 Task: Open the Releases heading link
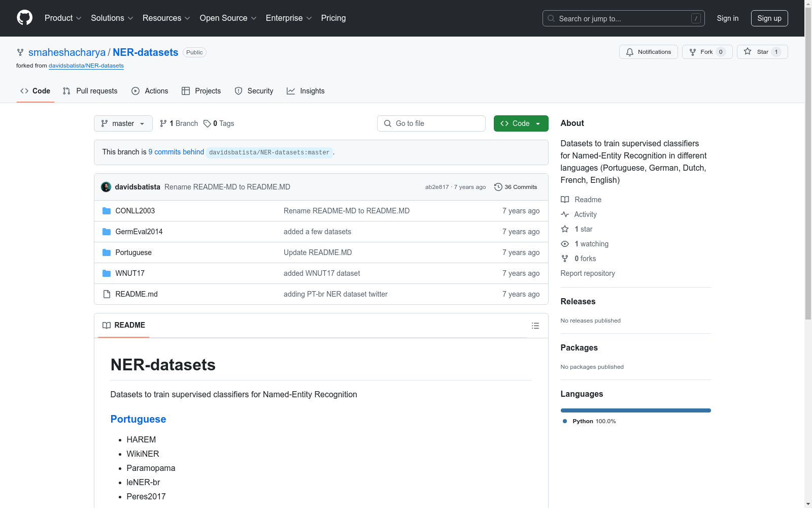(x=578, y=301)
